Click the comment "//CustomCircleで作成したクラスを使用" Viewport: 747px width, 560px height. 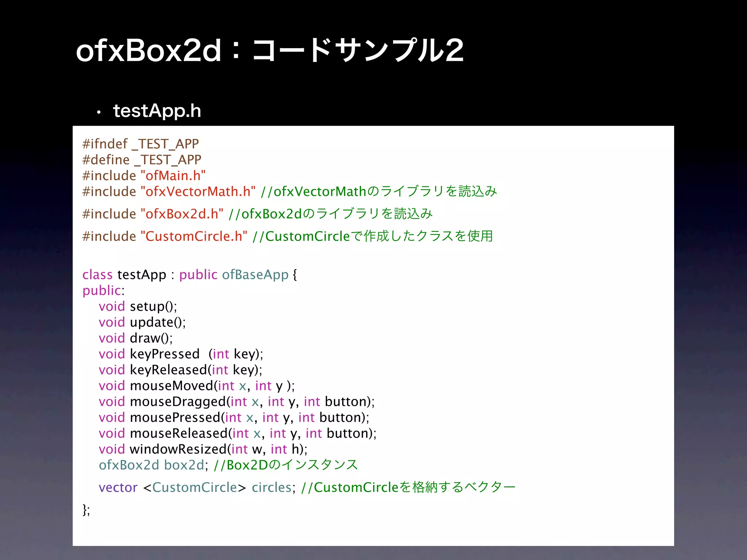[373, 236]
